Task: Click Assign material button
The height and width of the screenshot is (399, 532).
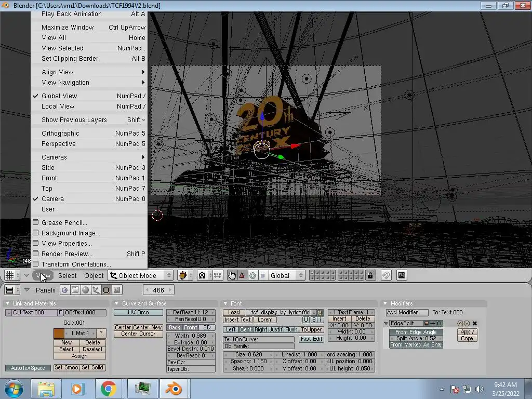Action: tap(79, 356)
